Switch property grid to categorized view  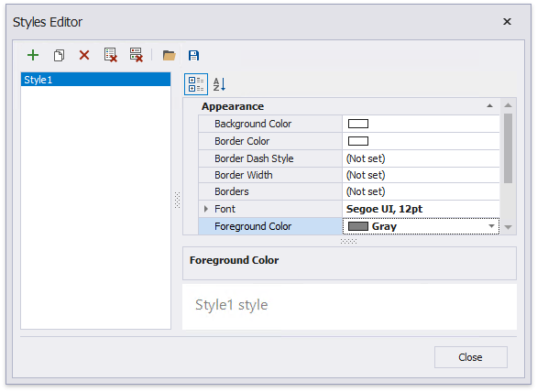[x=196, y=84]
